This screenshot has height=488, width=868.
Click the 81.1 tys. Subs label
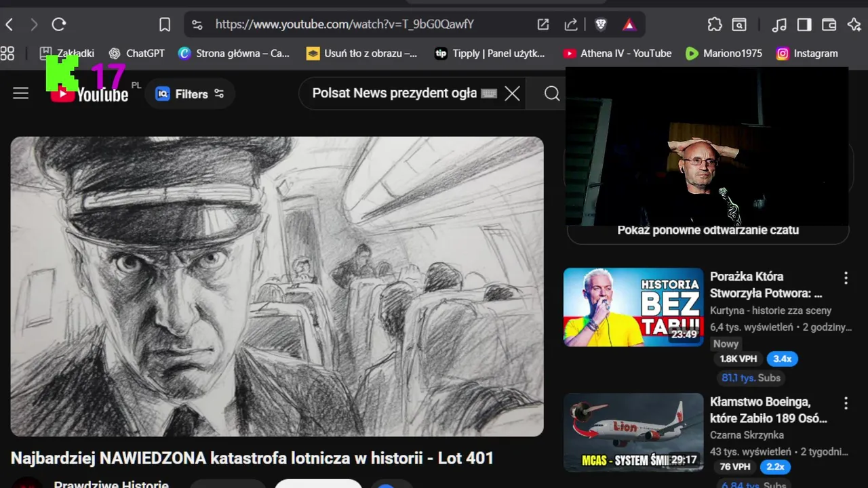click(751, 378)
